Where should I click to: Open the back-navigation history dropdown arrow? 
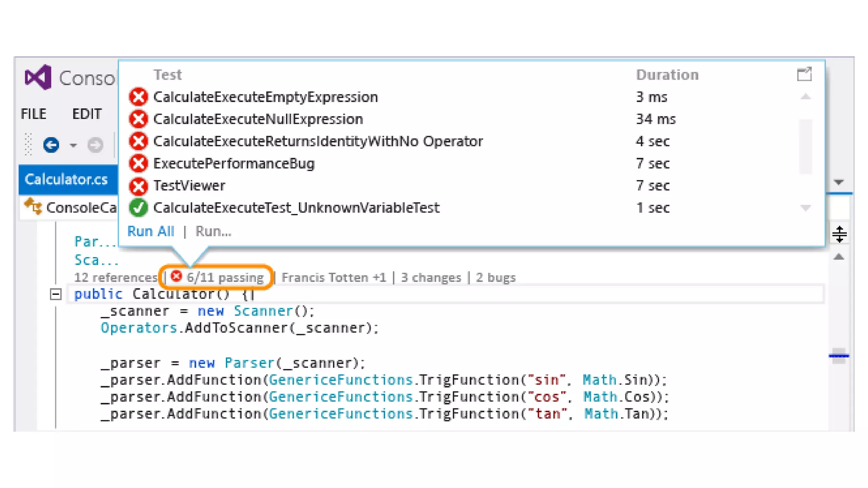click(73, 145)
